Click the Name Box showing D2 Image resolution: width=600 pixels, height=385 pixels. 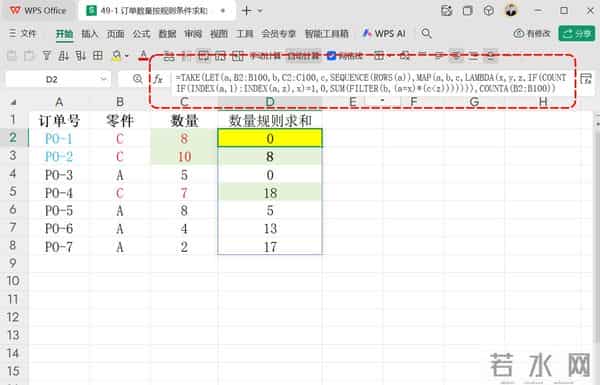tap(52, 79)
